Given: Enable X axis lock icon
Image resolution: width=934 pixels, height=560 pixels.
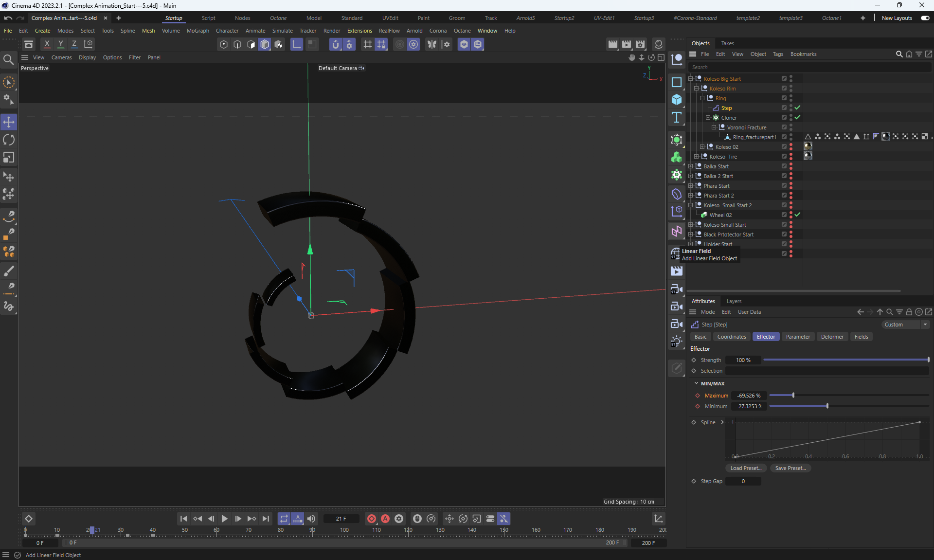Looking at the screenshot, I should [47, 44].
